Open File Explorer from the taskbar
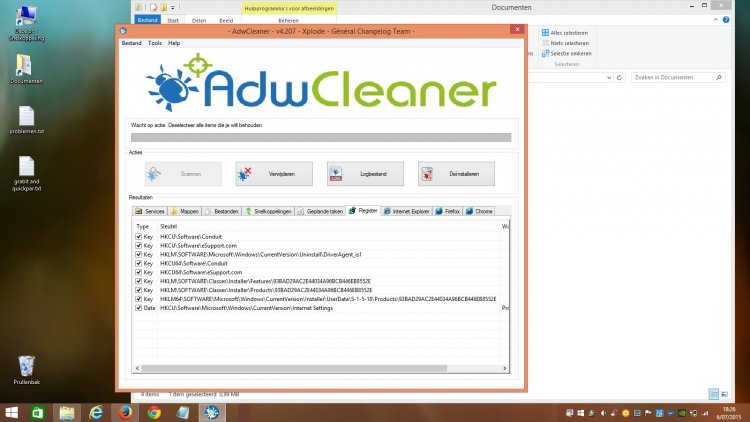This screenshot has width=750, height=422. [67, 412]
